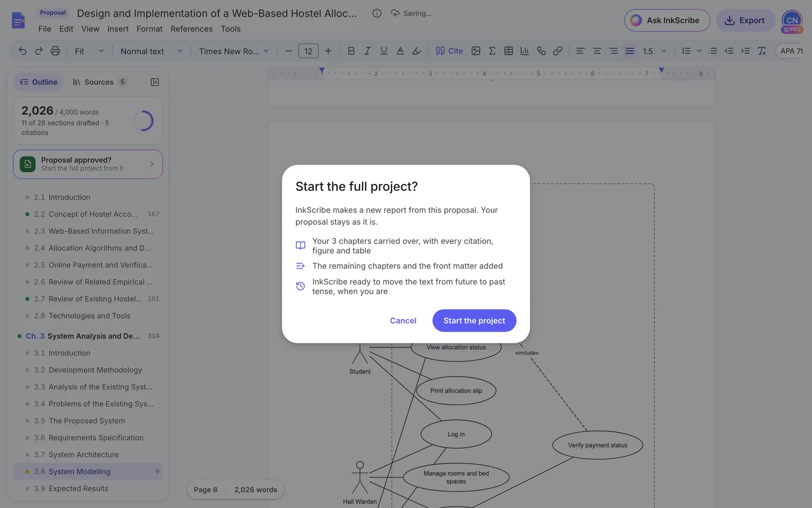Collapse the outline sidebar panel
812x508 pixels.
[x=155, y=82]
